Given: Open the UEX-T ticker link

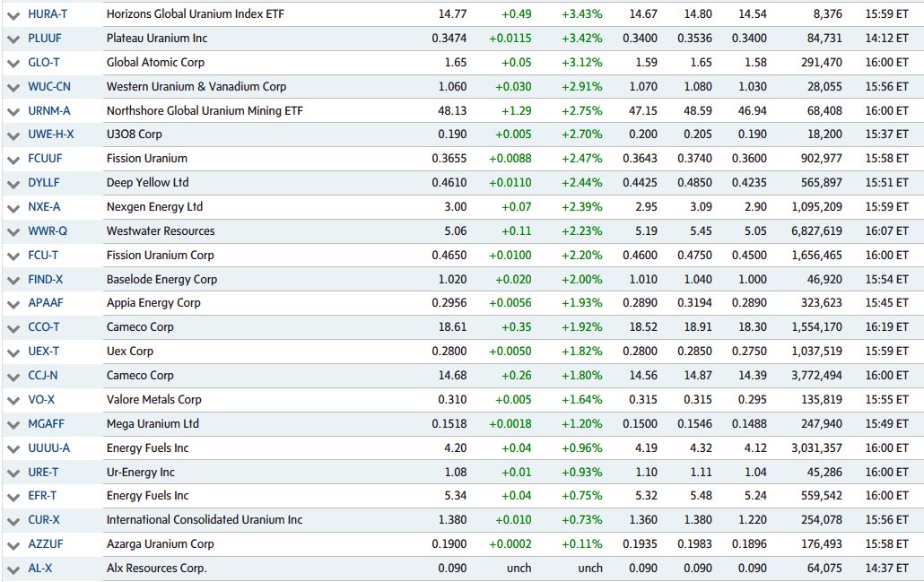Looking at the screenshot, I should (x=44, y=352).
